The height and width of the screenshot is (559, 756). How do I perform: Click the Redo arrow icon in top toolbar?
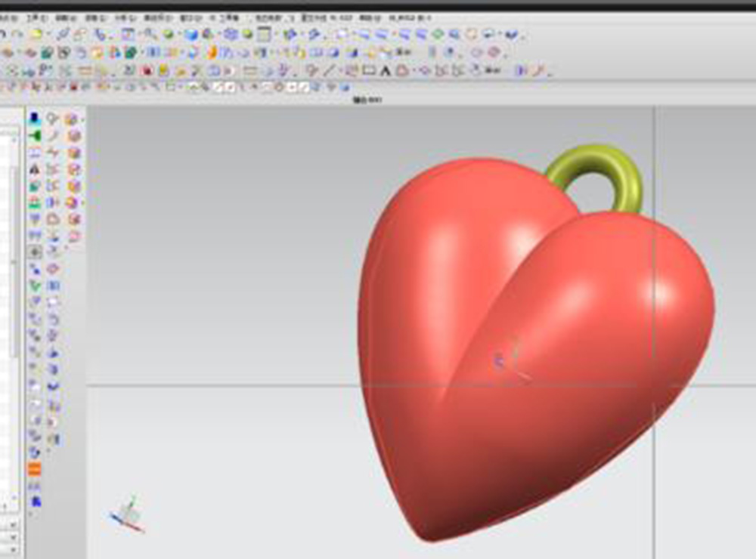click(x=18, y=34)
